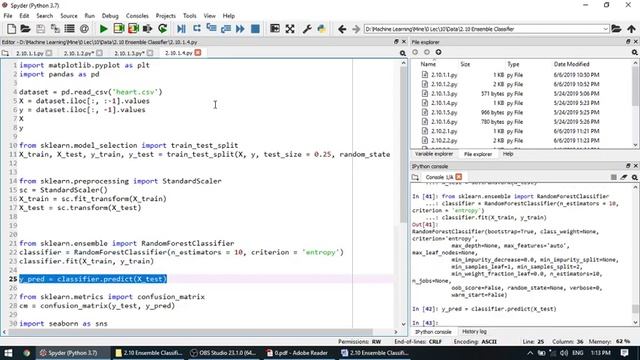Run cell and advance icon
640x360 pixels.
tap(133, 29)
